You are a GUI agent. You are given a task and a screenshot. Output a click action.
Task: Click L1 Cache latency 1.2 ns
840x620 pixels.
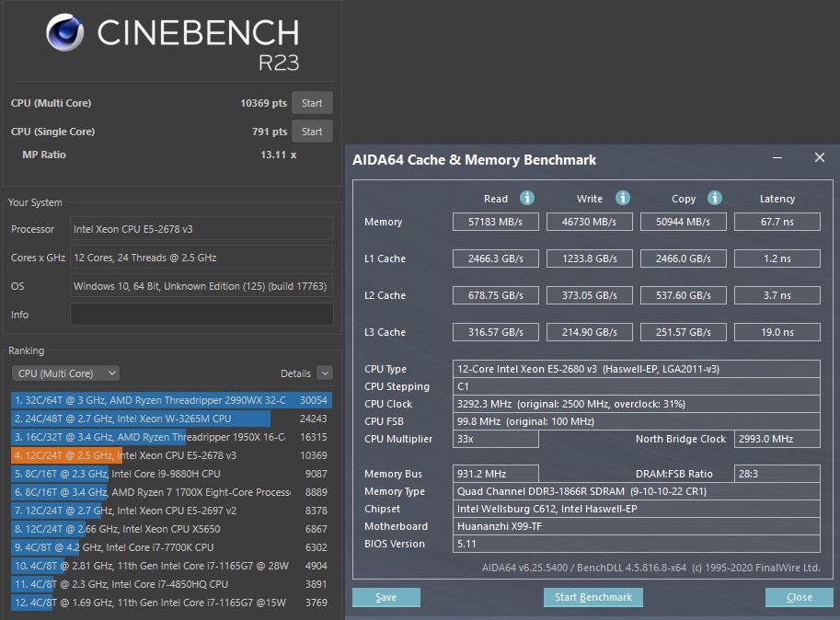coord(777,258)
